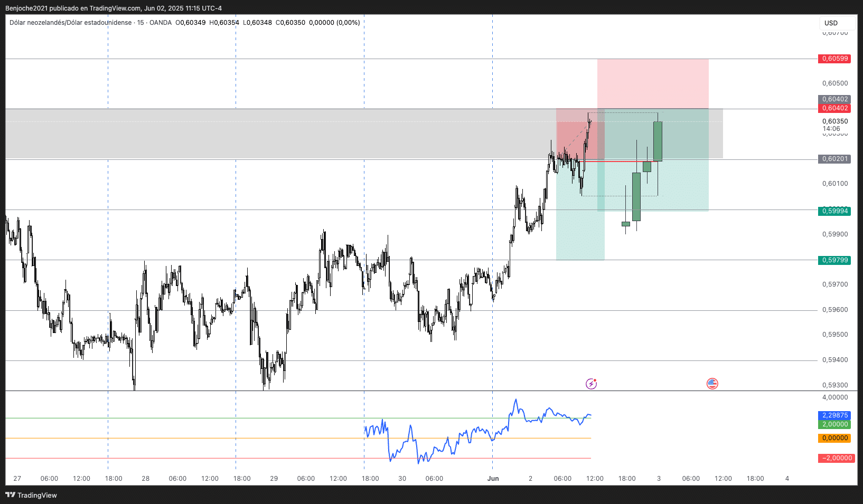Click the blue 2,29875 indicator value label
This screenshot has height=504, width=863.
(x=834, y=415)
